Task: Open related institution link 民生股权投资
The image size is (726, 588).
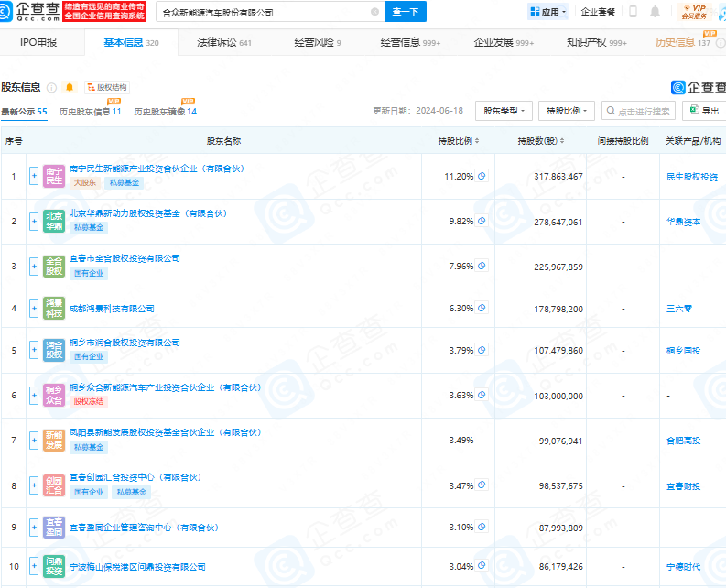Action: [x=692, y=177]
